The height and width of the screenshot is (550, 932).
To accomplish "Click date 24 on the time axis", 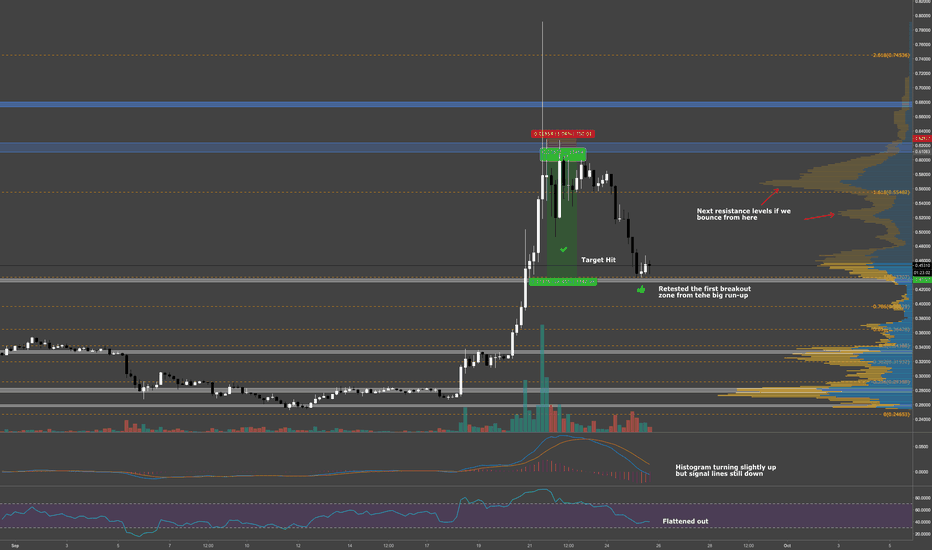I will (607, 545).
